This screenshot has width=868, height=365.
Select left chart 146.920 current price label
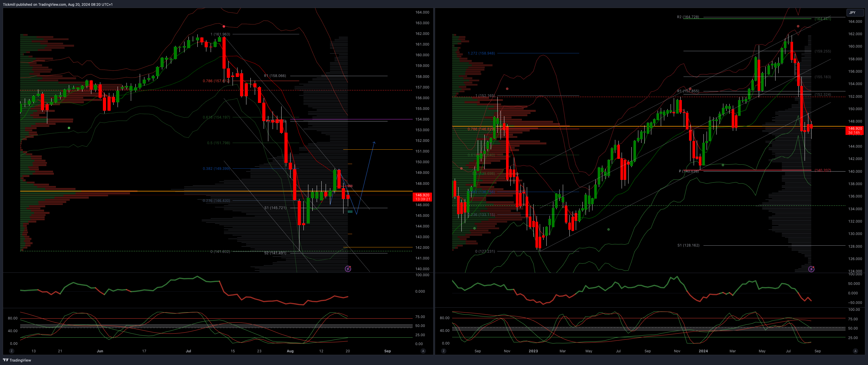click(x=422, y=197)
